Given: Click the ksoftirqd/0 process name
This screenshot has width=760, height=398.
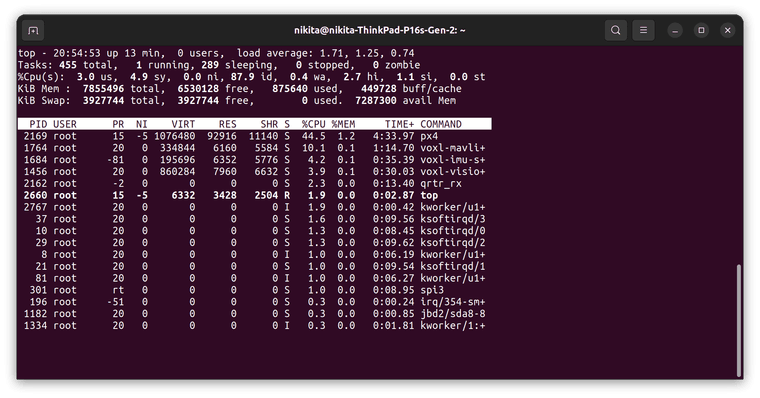Looking at the screenshot, I should coord(453,231).
